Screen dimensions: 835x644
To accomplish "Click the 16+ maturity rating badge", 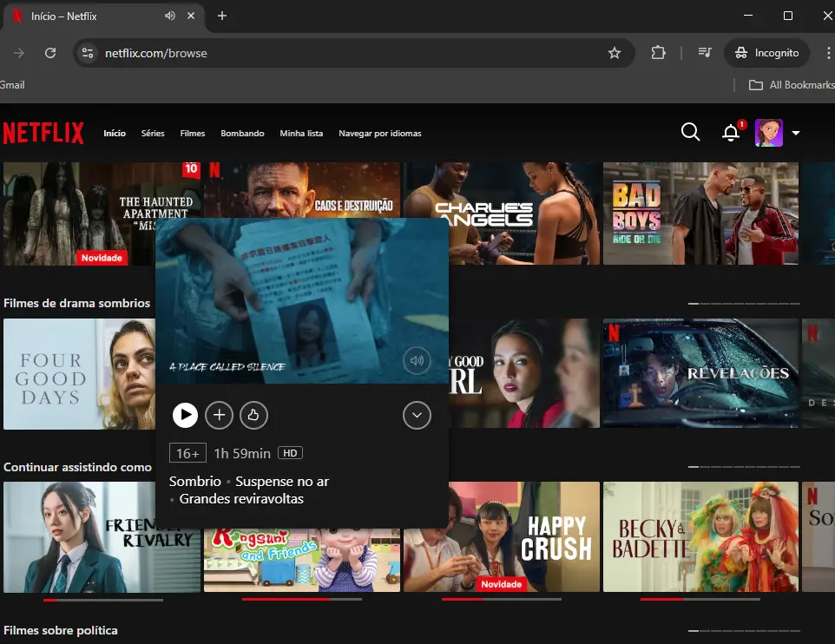I will pos(187,453).
